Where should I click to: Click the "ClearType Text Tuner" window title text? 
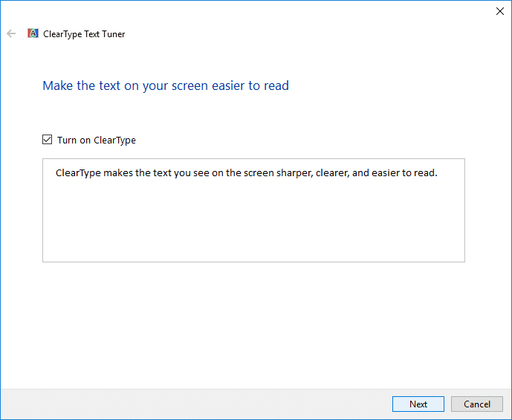click(84, 34)
